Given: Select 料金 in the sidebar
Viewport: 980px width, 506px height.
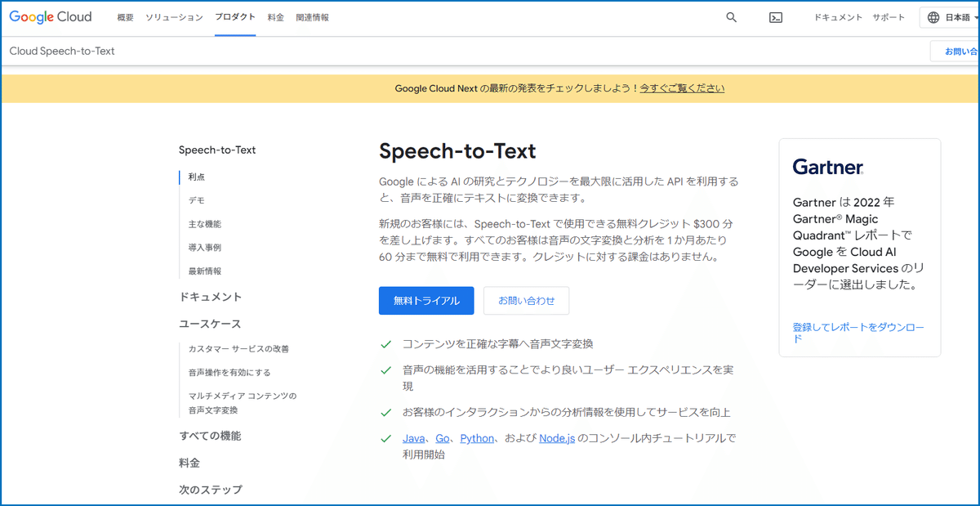Looking at the screenshot, I should 189,463.
